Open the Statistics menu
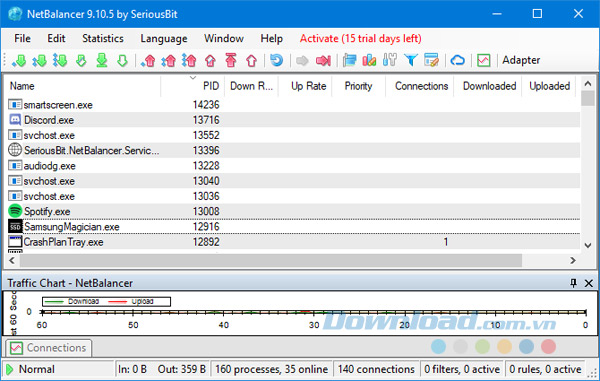This screenshot has width=600, height=381. click(x=103, y=39)
